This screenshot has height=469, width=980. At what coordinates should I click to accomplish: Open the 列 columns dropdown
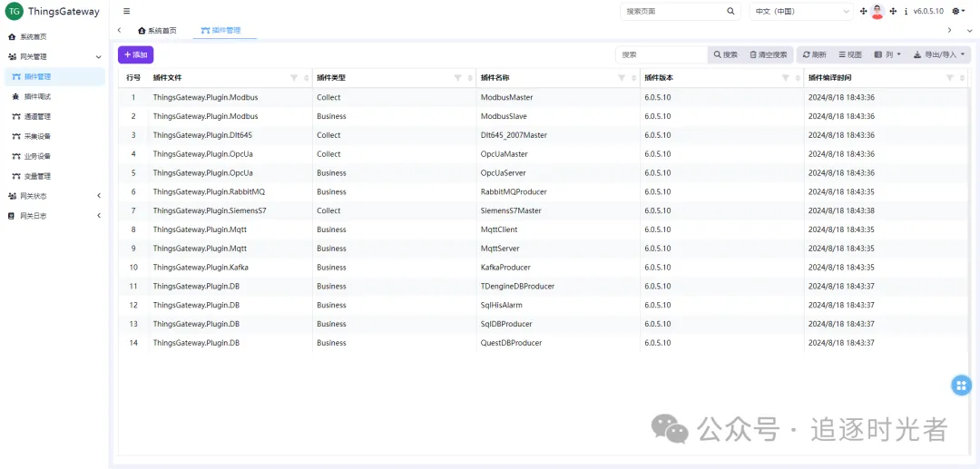[x=887, y=55]
